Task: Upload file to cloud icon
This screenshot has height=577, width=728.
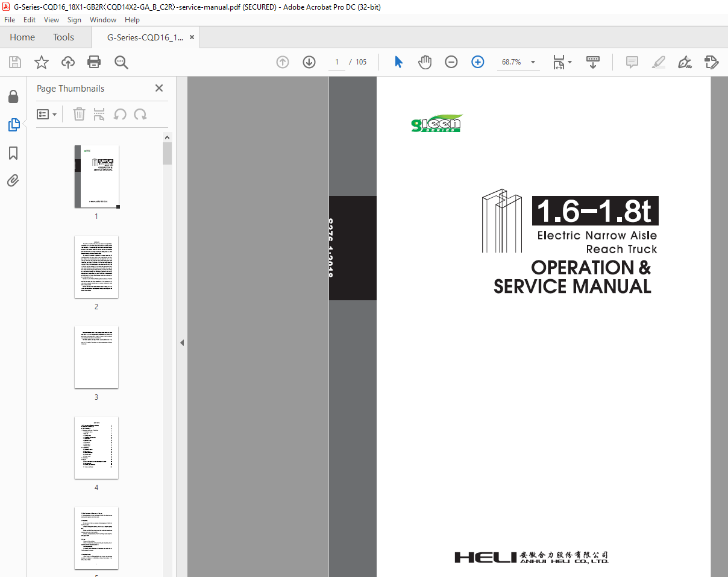Action: point(68,62)
